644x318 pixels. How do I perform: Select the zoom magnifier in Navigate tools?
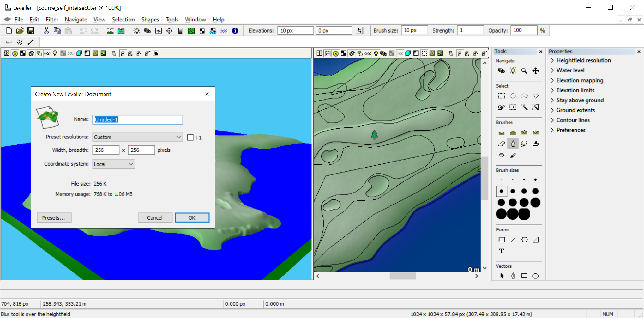[524, 71]
